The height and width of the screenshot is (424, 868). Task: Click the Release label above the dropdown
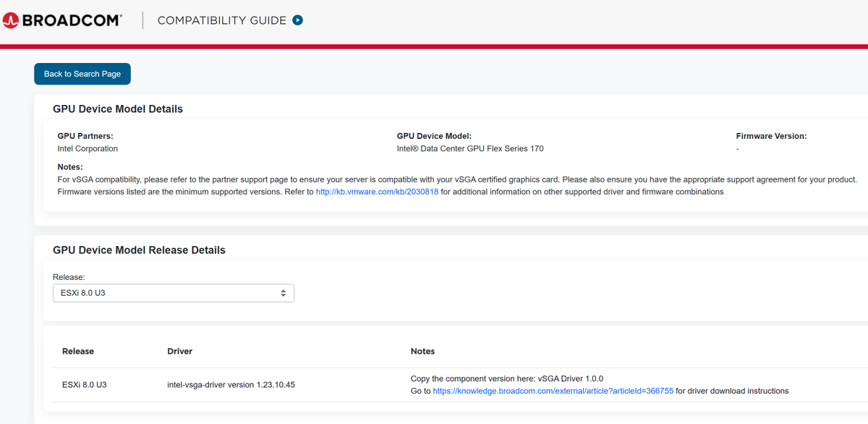pos(69,277)
